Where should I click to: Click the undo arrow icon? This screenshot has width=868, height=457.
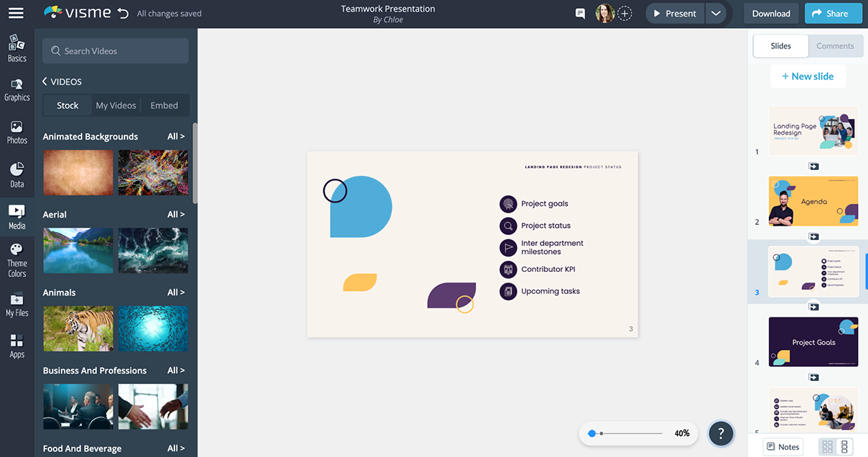[123, 13]
